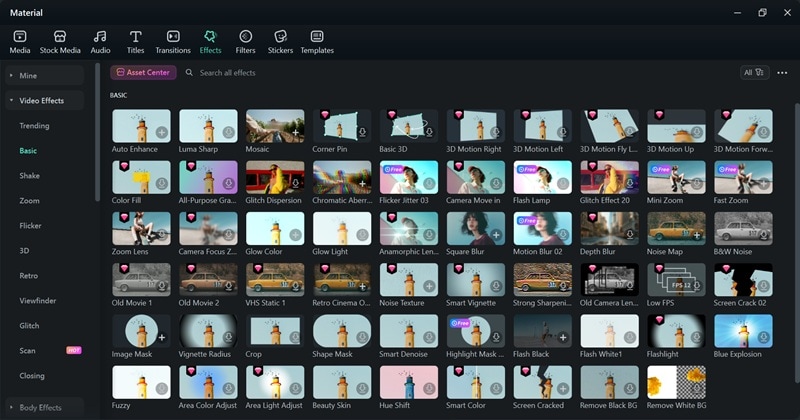
Task: Select the Basic category
Action: point(28,151)
